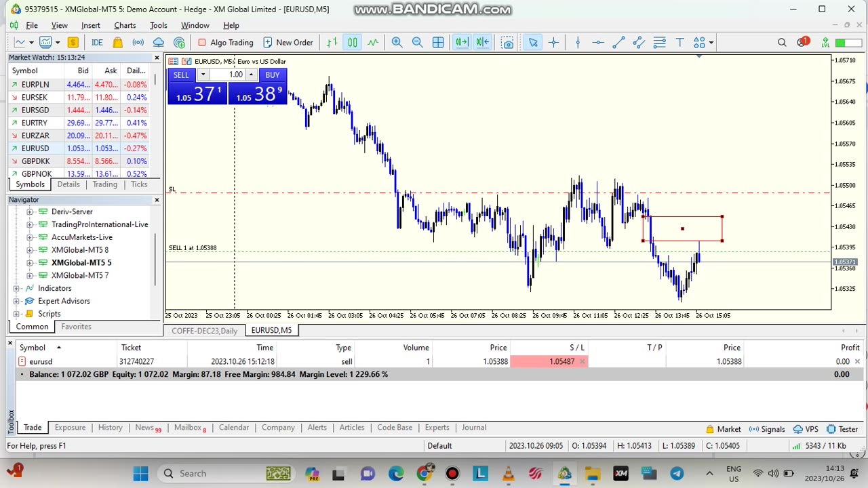Open the Signals radio wave toolbar icon
Screen dimensions: 868x488
pos(138,42)
